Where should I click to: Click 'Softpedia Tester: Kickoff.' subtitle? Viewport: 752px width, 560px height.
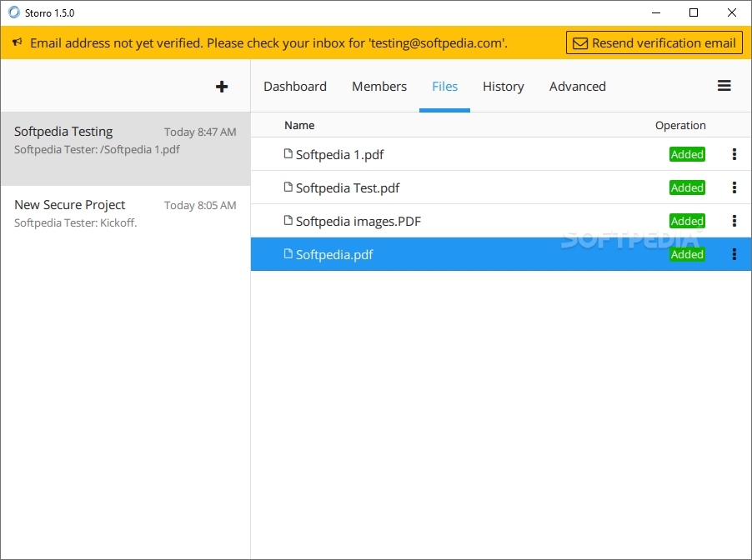(x=75, y=223)
